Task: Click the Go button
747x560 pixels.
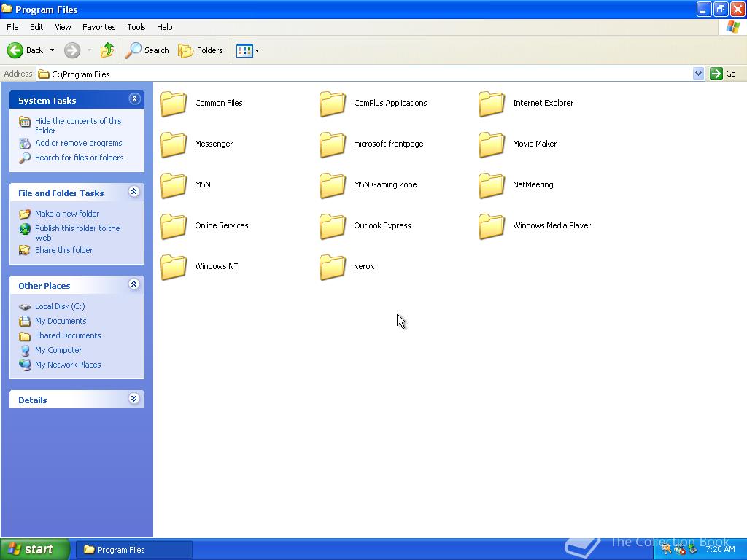Action: [723, 74]
